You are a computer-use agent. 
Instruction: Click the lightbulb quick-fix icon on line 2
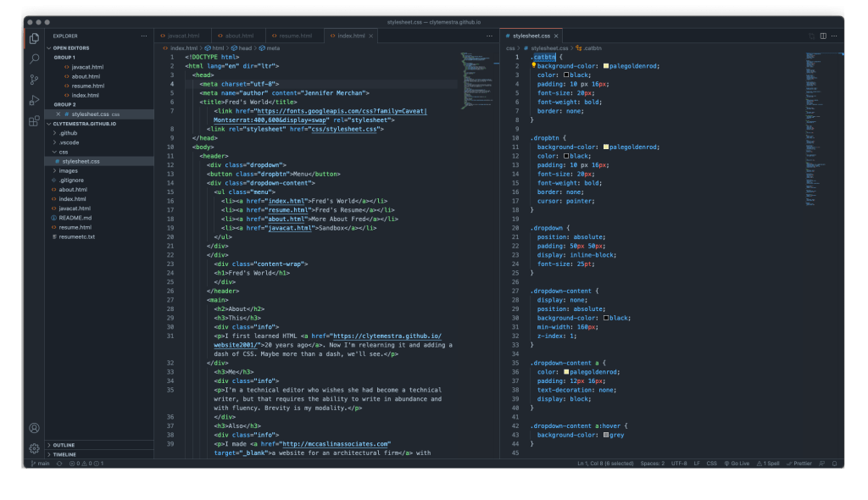click(x=533, y=65)
